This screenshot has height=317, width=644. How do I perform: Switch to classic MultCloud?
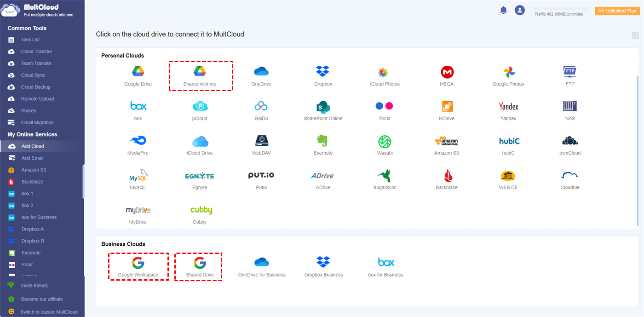49,312
